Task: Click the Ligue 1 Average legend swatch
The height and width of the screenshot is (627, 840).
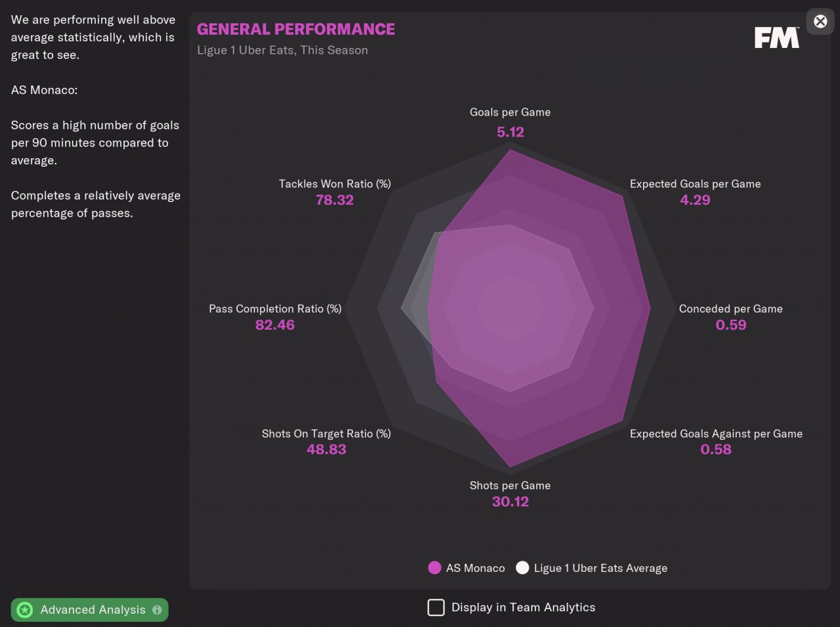Action: (x=522, y=568)
